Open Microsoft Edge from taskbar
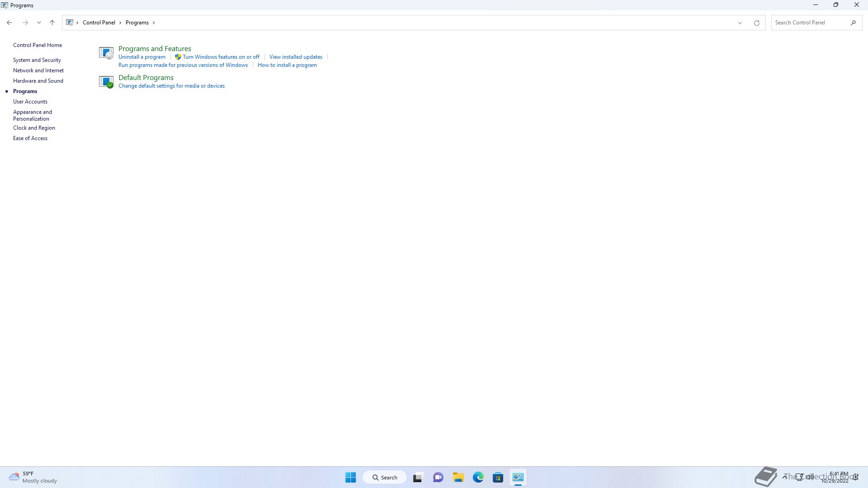 coord(478,477)
